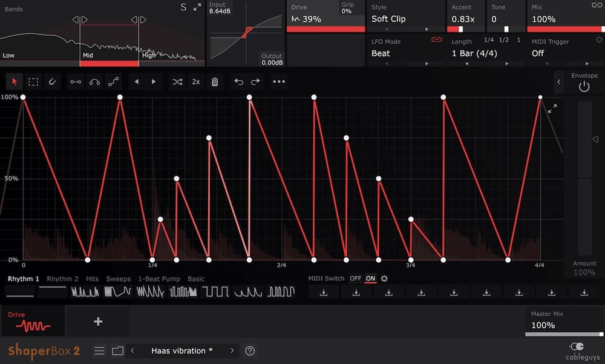This screenshot has height=364, width=605.
Task: Save wave to last MIDI switch slot
Action: [584, 293]
